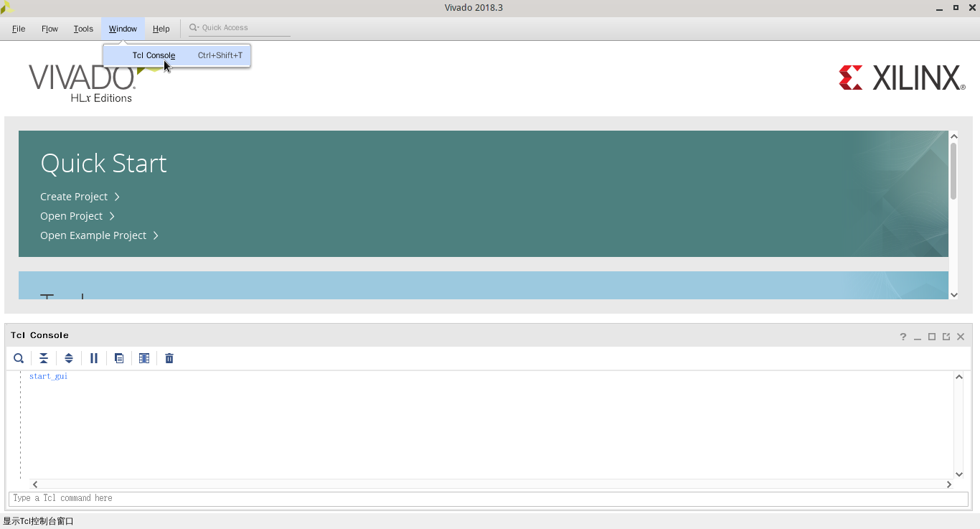Maximize the Tcl Console panel
Viewport: 980px width, 529px height.
coord(932,337)
